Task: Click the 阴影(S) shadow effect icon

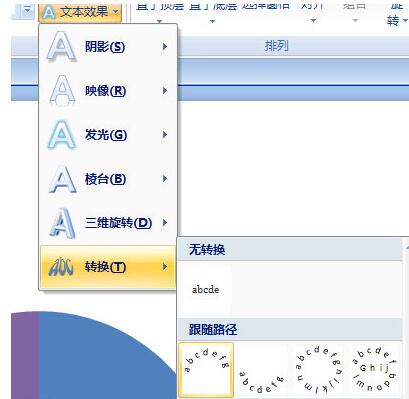Action: point(61,47)
